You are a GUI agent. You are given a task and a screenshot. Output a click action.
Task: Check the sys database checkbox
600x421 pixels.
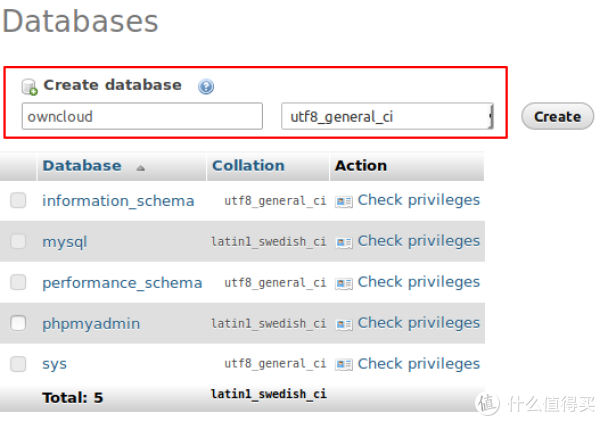tap(18, 364)
